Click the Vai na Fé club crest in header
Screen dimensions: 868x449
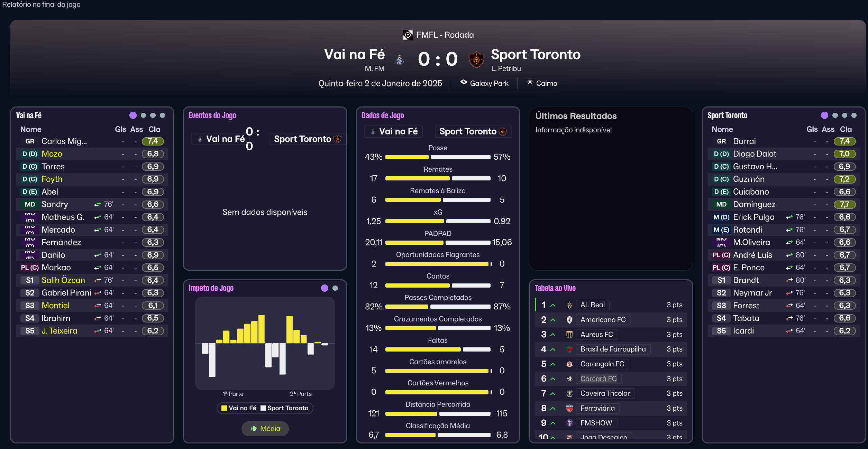point(400,60)
